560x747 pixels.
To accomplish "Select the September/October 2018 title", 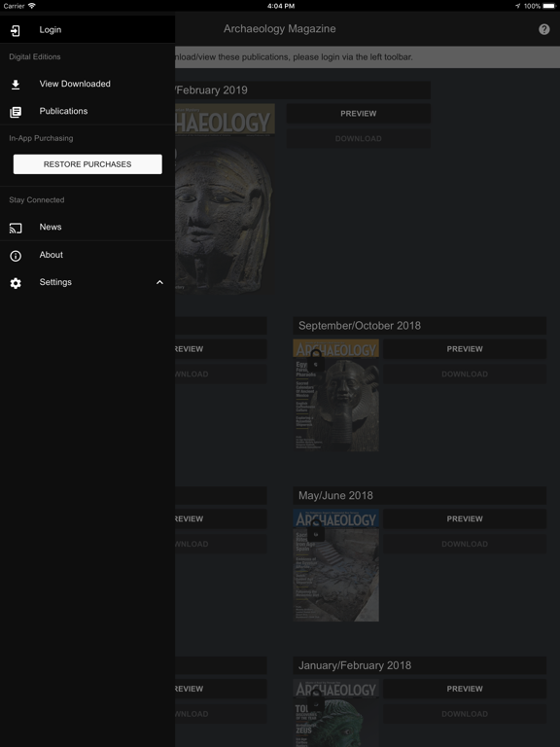I will [x=360, y=326].
